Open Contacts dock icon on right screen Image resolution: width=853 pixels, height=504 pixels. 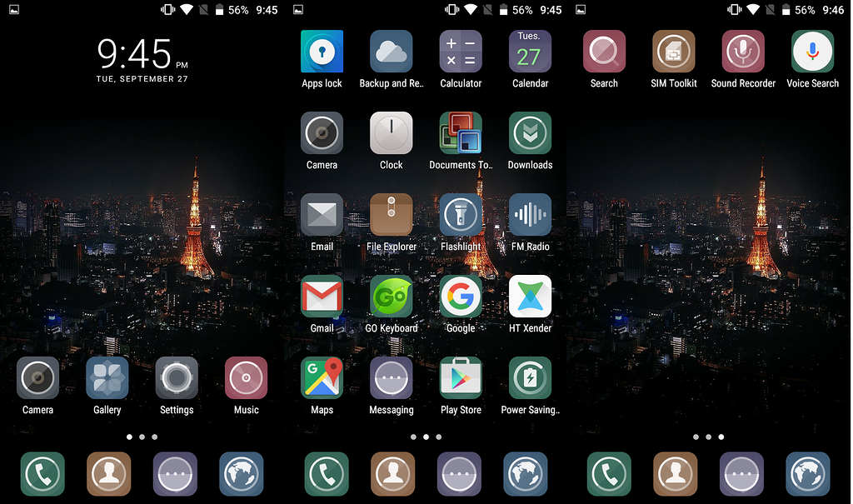click(x=676, y=474)
